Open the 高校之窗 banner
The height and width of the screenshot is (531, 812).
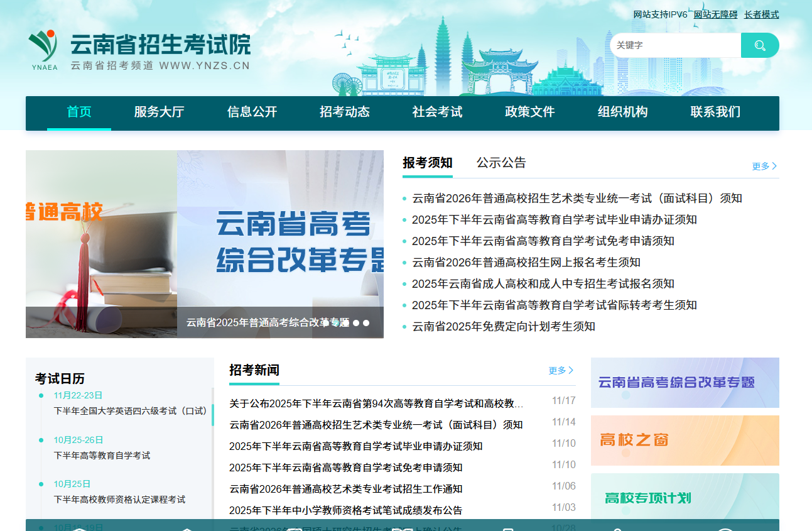(685, 440)
